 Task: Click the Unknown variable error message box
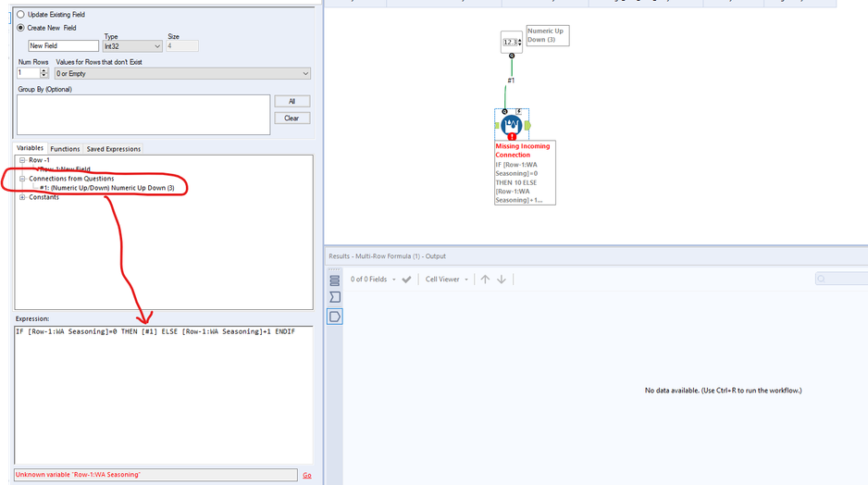pos(155,475)
